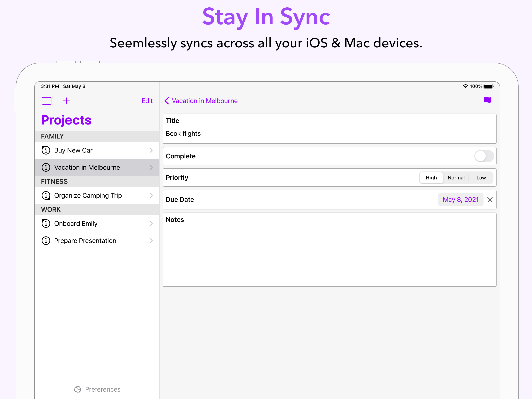Expand the Organize Camping Trip row
Screen dimensions: 532x399
point(151,195)
